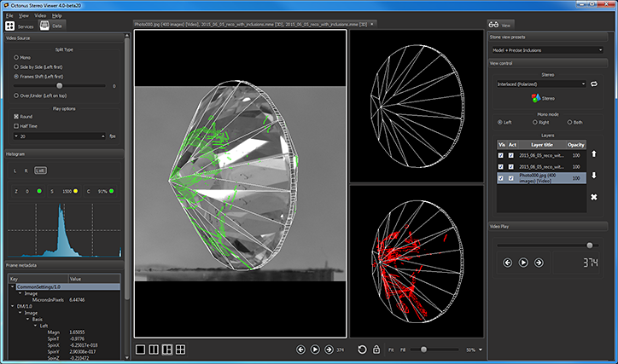The height and width of the screenshot is (364, 618).
Task: Uncheck the Round play option
Action: coord(16,116)
